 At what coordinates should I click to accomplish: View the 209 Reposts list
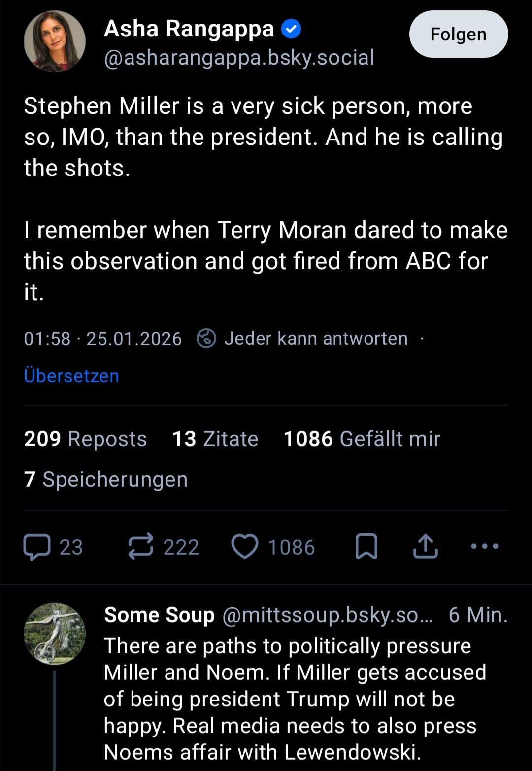[85, 439]
